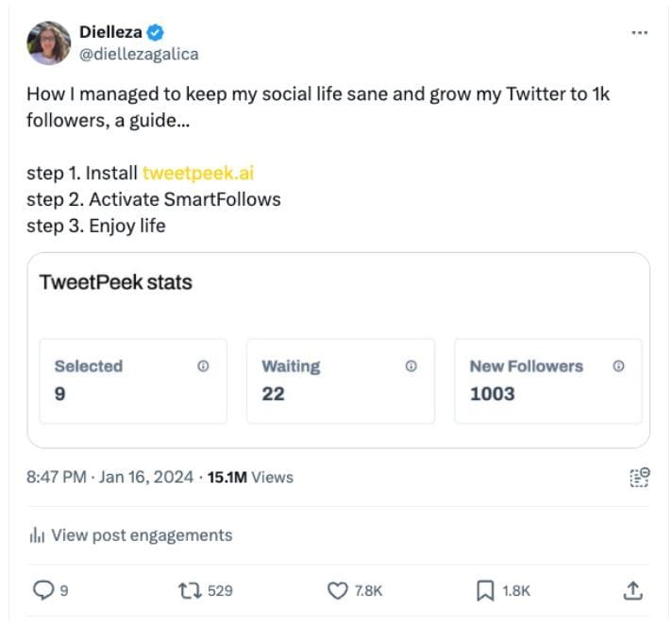672x626 pixels.
Task: Click the info icon beside Selected
Action: (203, 366)
